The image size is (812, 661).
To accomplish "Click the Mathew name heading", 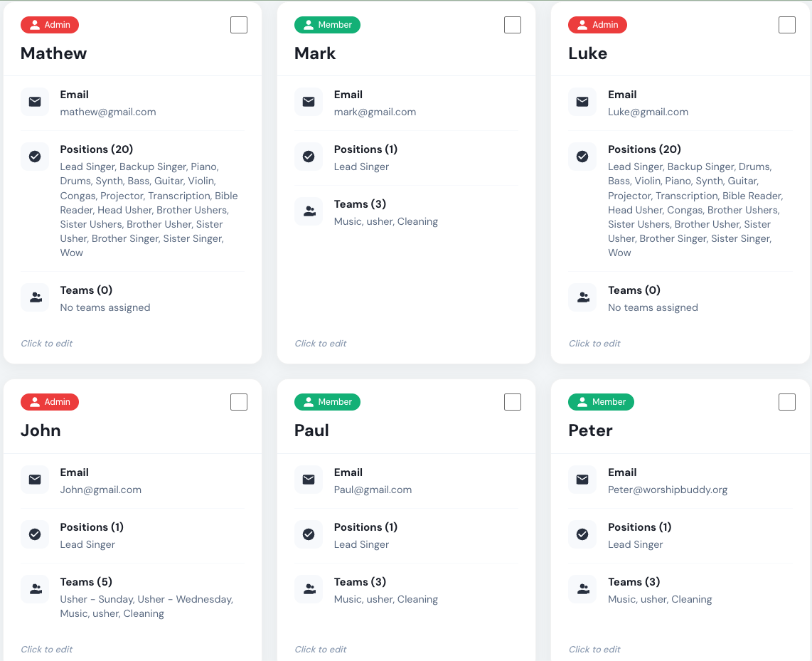I will click(x=54, y=53).
